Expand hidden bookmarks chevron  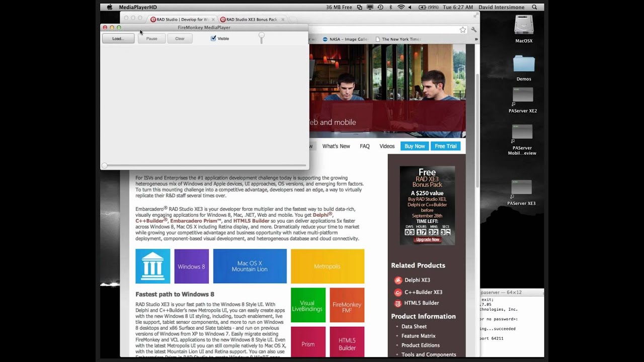[476, 39]
